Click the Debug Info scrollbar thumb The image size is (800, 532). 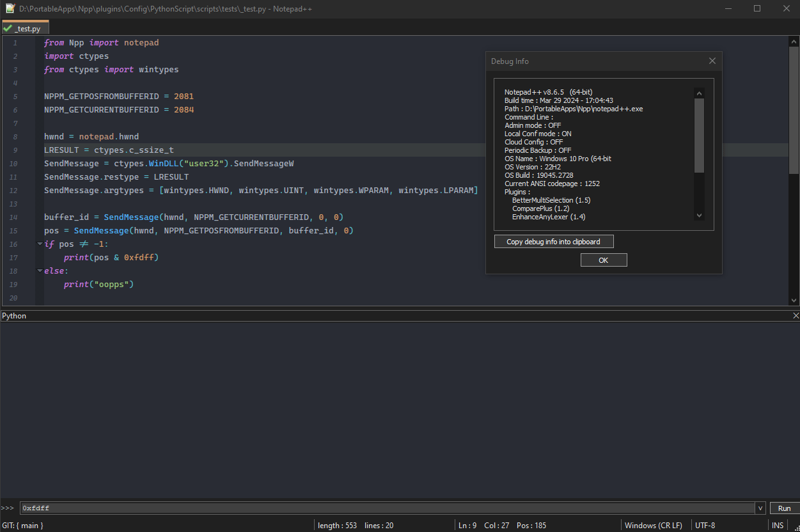click(699, 134)
